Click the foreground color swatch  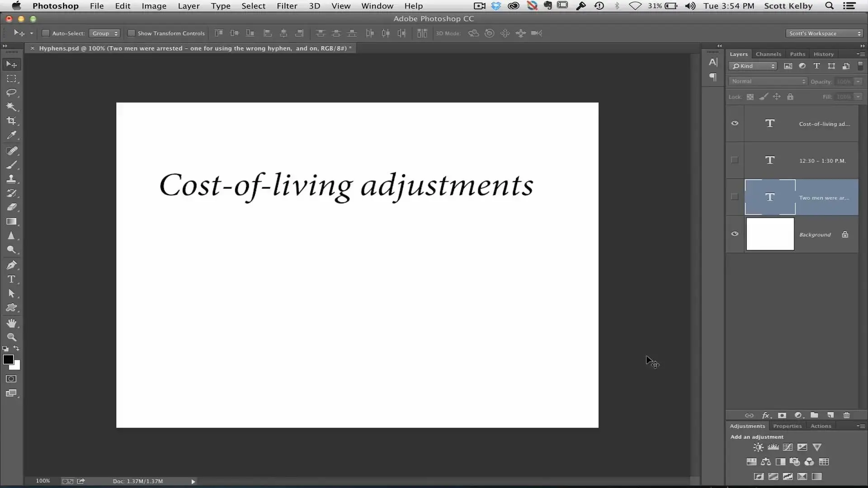tap(8, 359)
